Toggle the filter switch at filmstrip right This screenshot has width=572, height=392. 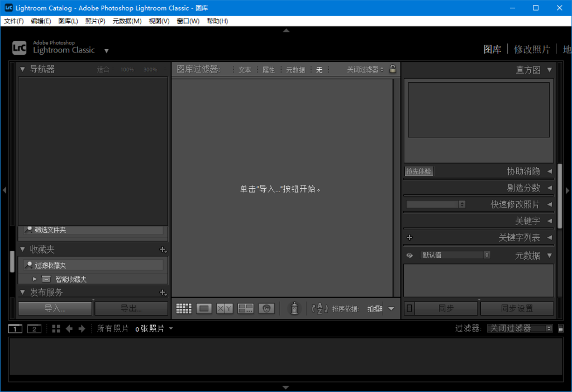561,329
